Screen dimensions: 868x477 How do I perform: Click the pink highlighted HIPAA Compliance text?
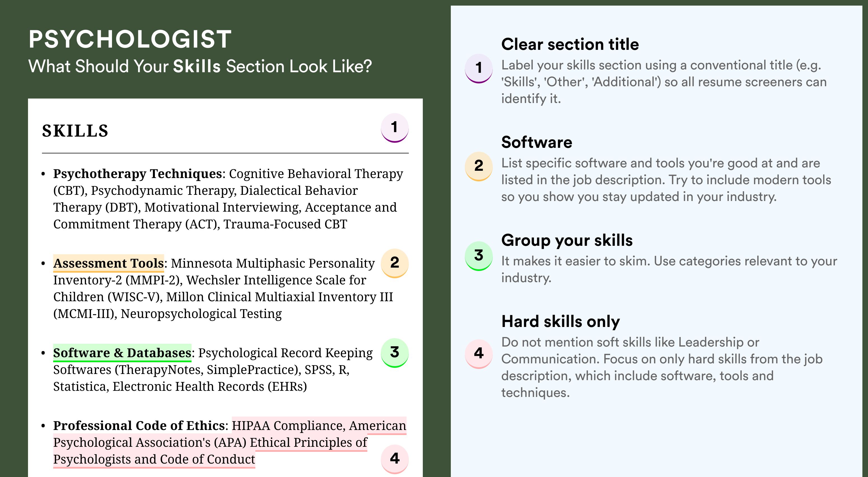[x=288, y=425]
